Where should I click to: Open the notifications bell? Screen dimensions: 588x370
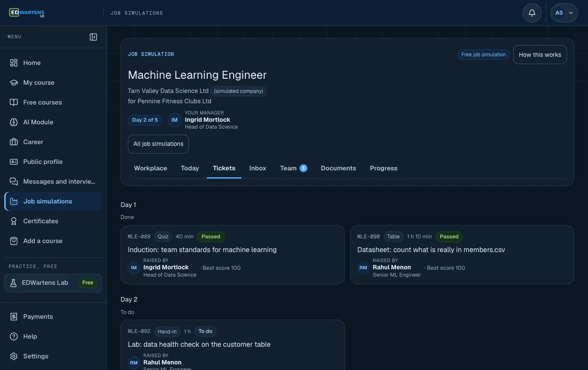[532, 13]
